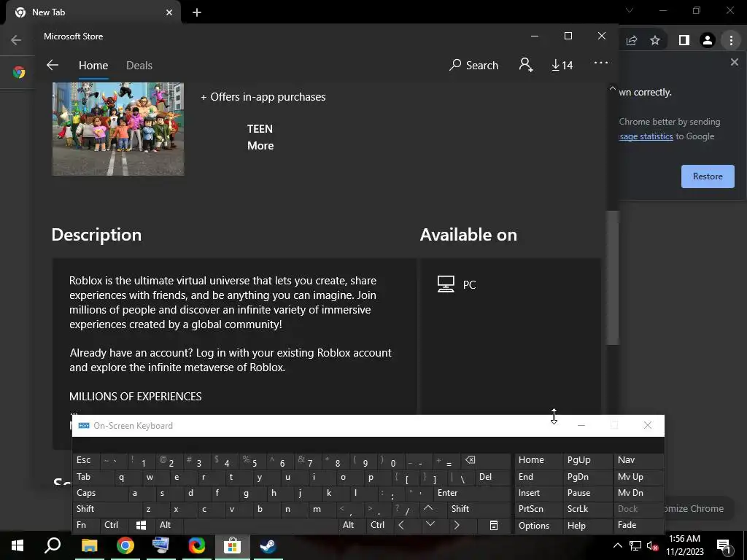The width and height of the screenshot is (747, 560).
Task: Click the Roblox game thumbnail
Action: tap(118, 129)
